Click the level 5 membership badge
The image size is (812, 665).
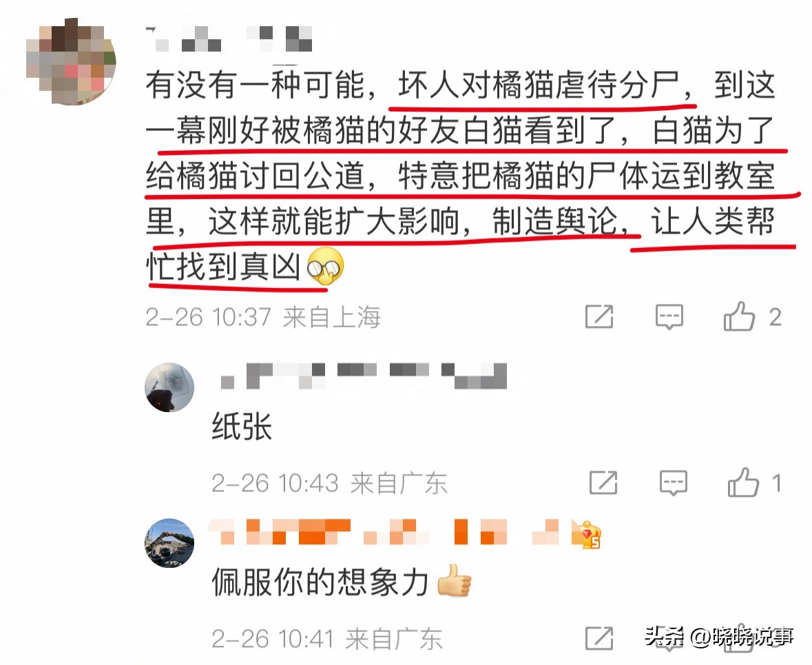tap(585, 534)
